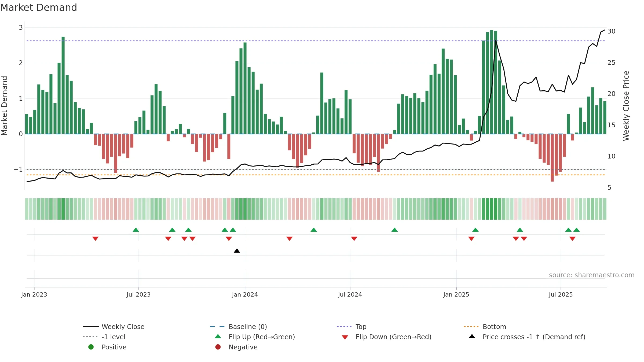Click the 30 tick on the price axis
Viewport: 644px width, 362px height.
(611, 31)
